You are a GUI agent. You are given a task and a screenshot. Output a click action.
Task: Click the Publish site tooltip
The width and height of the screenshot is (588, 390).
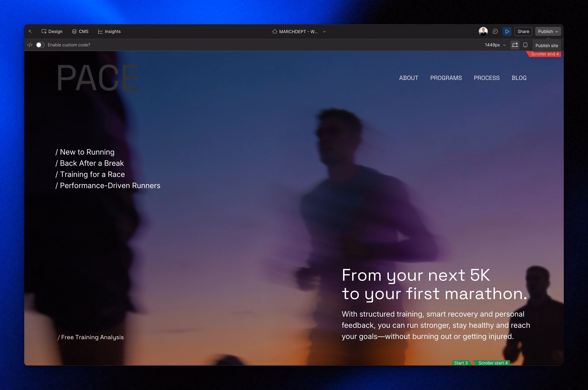547,45
